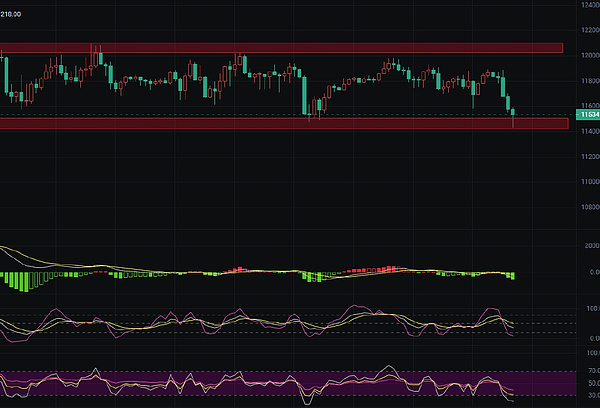Click the tall green candle at mid-chart dip
This screenshot has height=408, width=600.
(304, 95)
